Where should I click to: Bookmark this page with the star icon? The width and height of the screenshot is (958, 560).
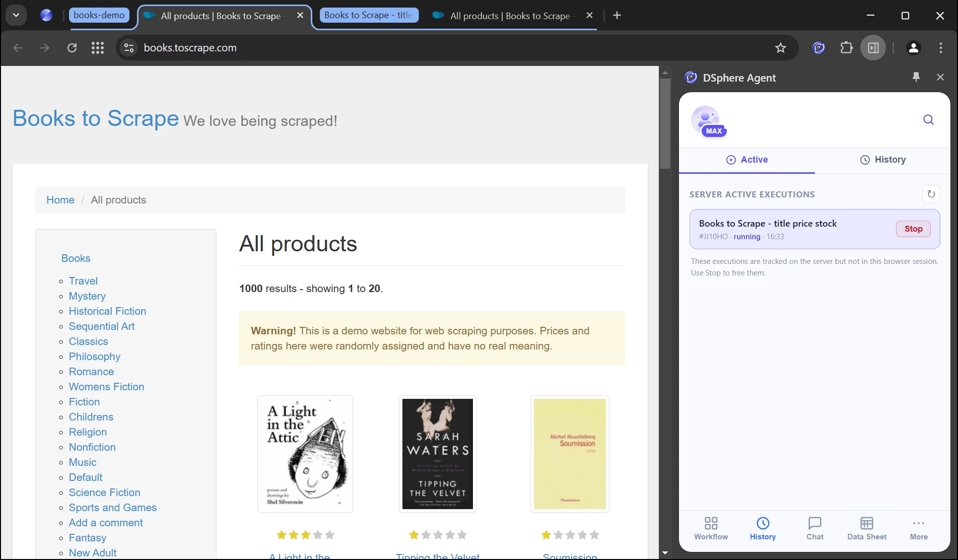[x=780, y=48]
